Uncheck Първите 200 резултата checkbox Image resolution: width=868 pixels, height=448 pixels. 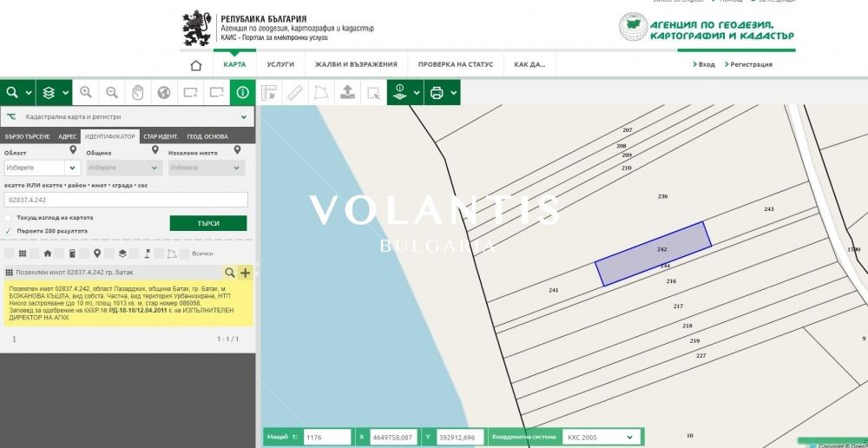point(8,231)
